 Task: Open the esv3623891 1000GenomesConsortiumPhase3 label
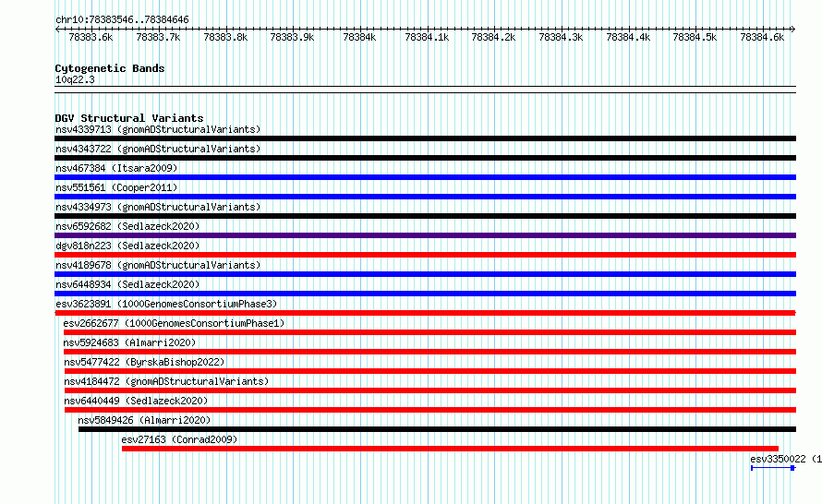point(166,304)
